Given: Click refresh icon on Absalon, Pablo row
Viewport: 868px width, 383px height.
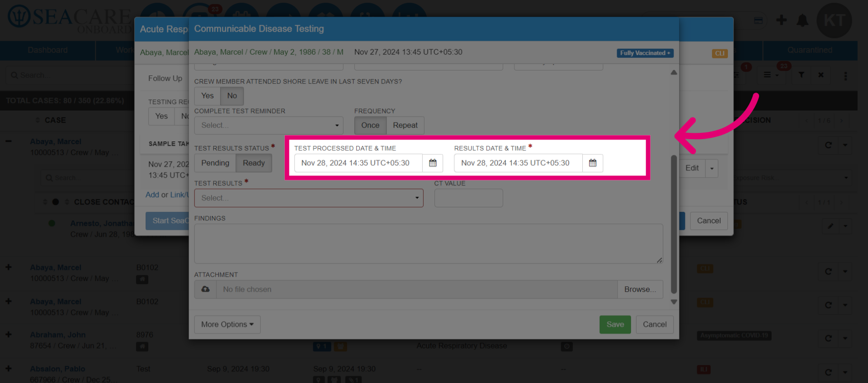Looking at the screenshot, I should 828,372.
